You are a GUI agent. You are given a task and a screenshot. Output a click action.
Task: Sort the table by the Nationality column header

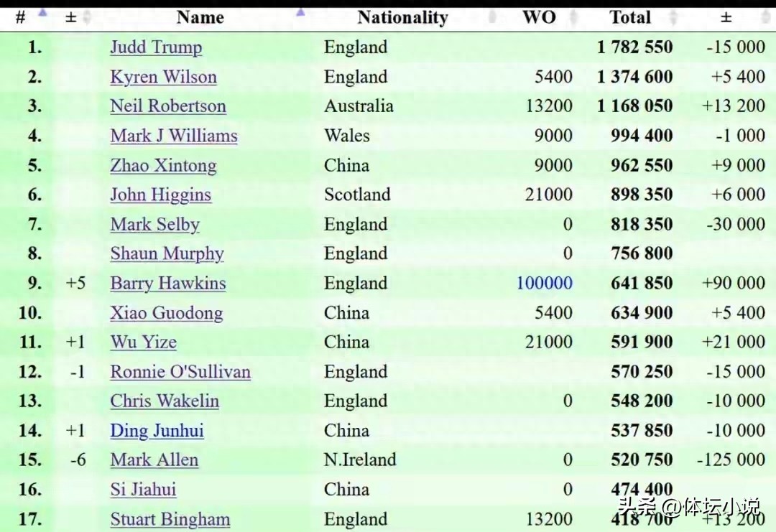(x=403, y=17)
